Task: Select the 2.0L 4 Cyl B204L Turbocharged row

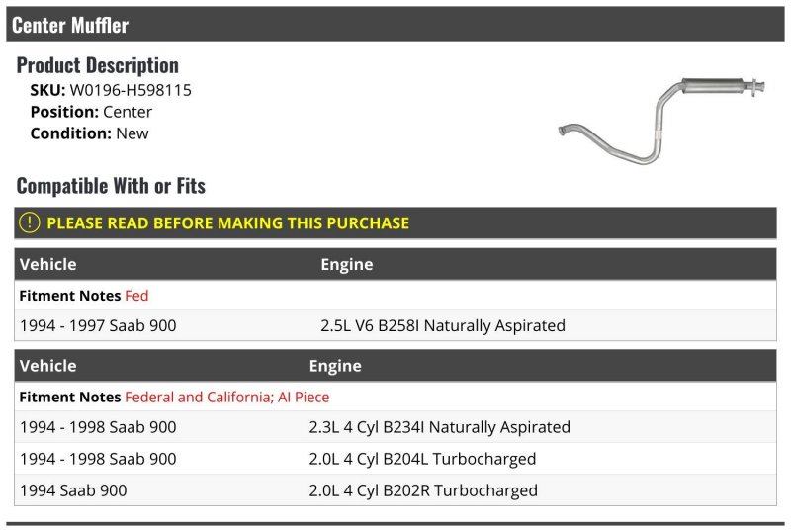Action: 395,459
